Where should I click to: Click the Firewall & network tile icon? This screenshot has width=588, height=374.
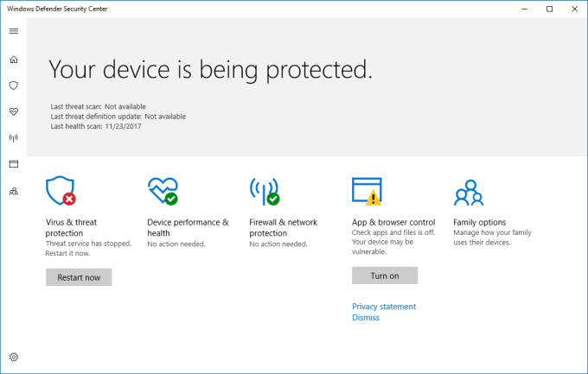(265, 191)
